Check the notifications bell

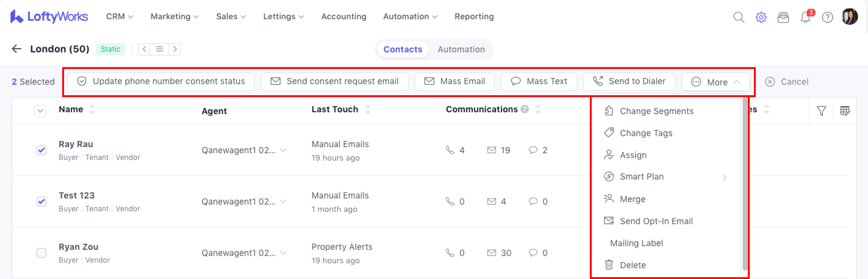click(x=805, y=17)
